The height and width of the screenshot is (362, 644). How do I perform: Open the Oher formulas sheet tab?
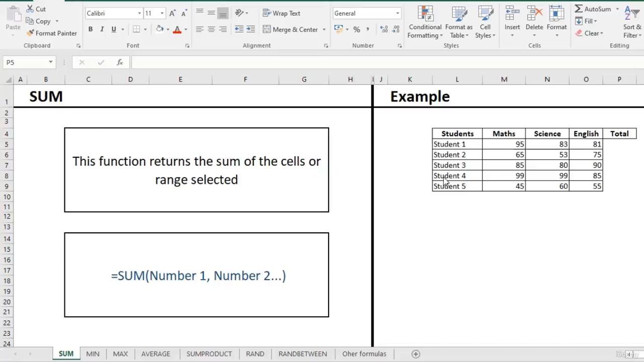364,354
